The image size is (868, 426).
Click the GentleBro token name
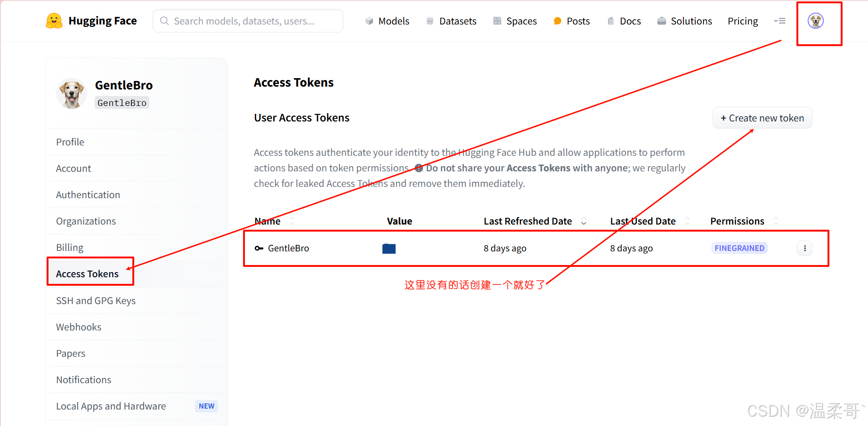coord(288,248)
